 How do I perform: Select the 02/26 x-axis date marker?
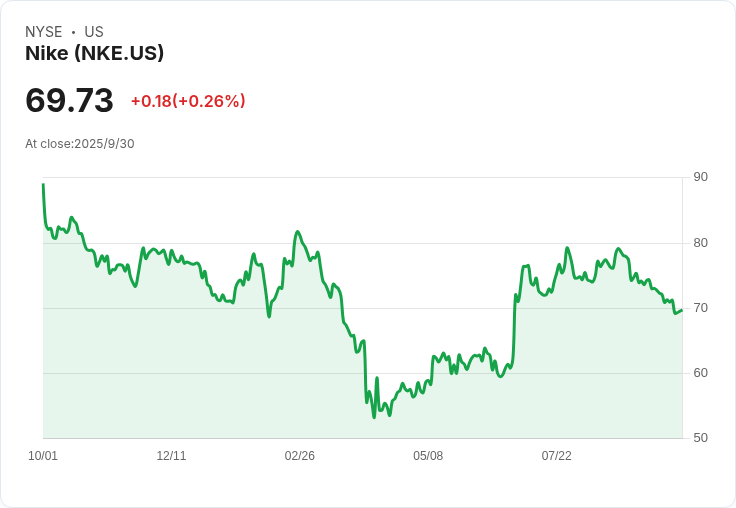click(299, 456)
